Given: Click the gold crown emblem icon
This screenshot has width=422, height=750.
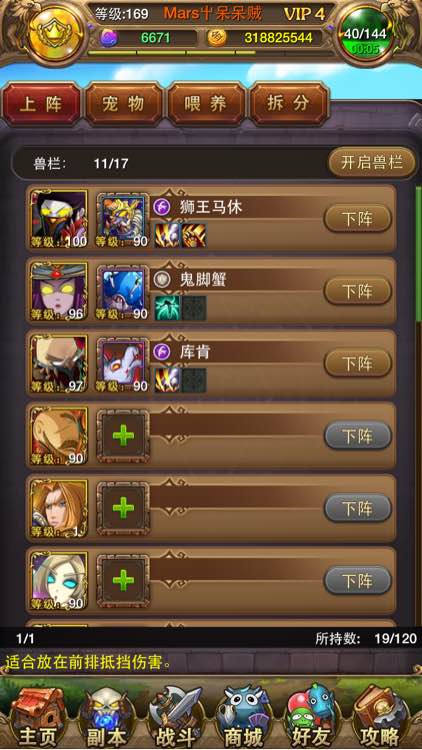Looking at the screenshot, I should [x=56, y=32].
